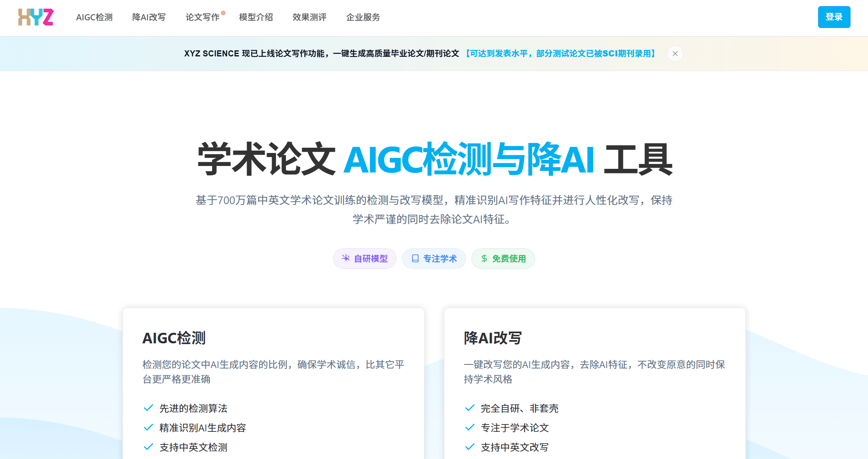868x459 pixels.
Task: Open the AIGC检测 menu item
Action: pos(94,17)
